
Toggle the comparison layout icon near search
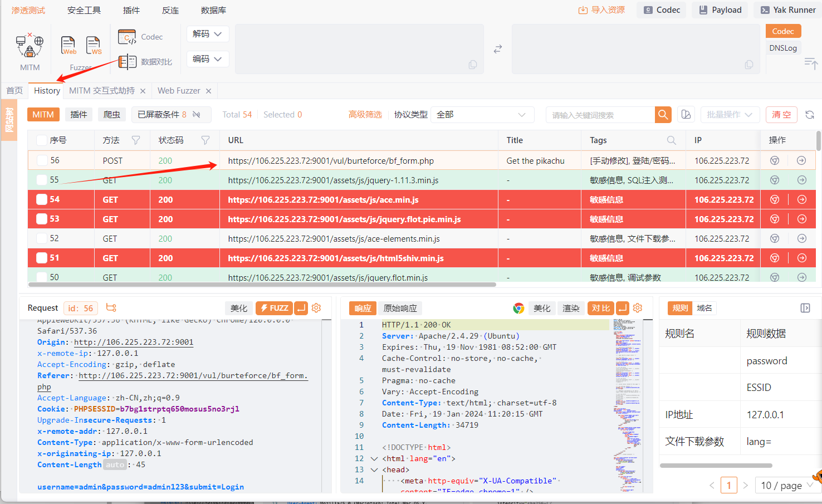(686, 115)
